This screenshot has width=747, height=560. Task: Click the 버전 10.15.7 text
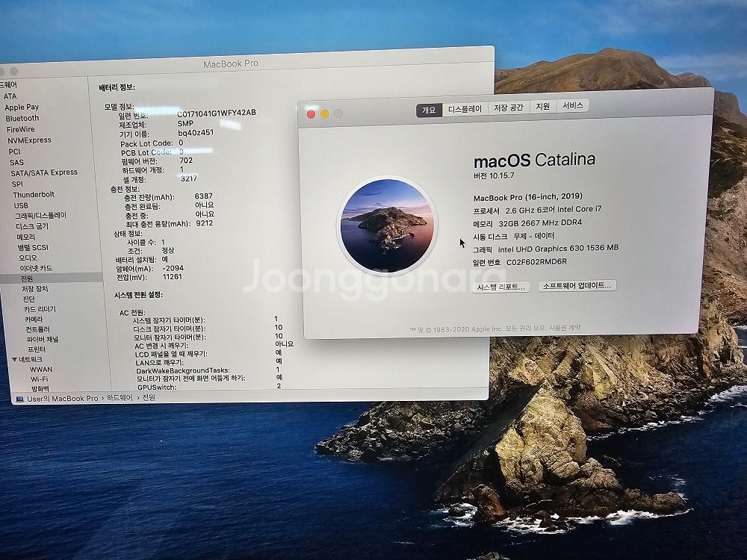coord(494,175)
